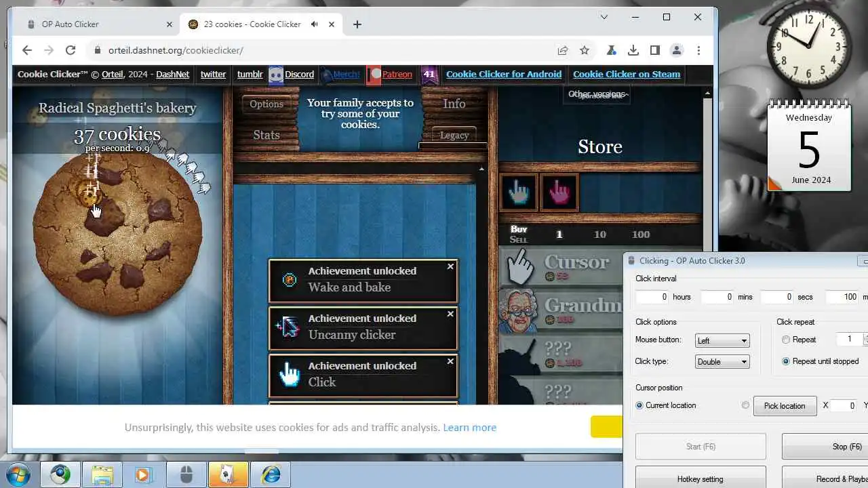Click the secs interval input field
The height and width of the screenshot is (488, 868).
777,297
